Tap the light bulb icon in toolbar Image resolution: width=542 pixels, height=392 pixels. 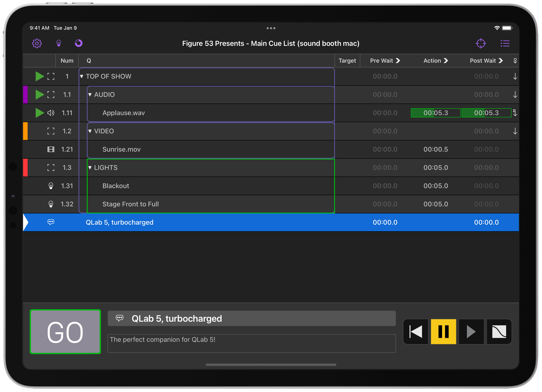click(x=59, y=43)
